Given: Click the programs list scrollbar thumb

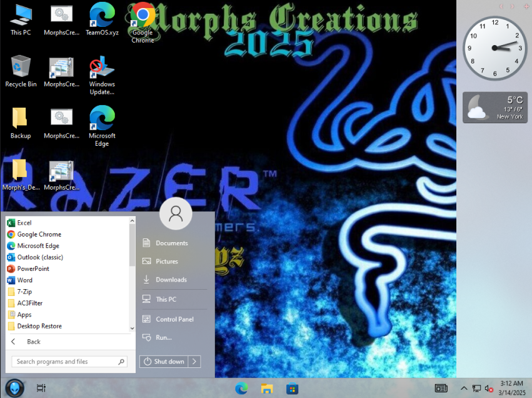Looking at the screenshot, I should coord(133,245).
